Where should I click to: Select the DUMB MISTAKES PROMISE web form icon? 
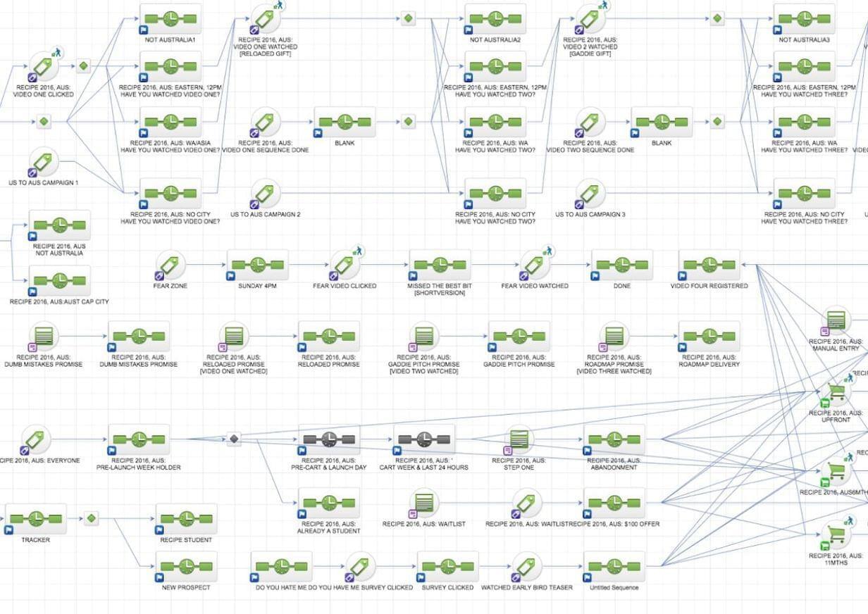click(43, 337)
